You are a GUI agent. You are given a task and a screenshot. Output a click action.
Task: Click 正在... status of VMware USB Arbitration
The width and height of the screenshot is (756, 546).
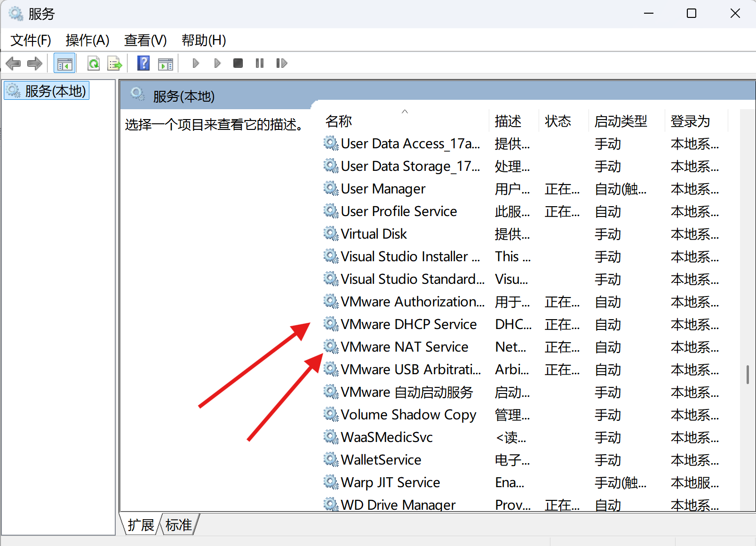[562, 370]
